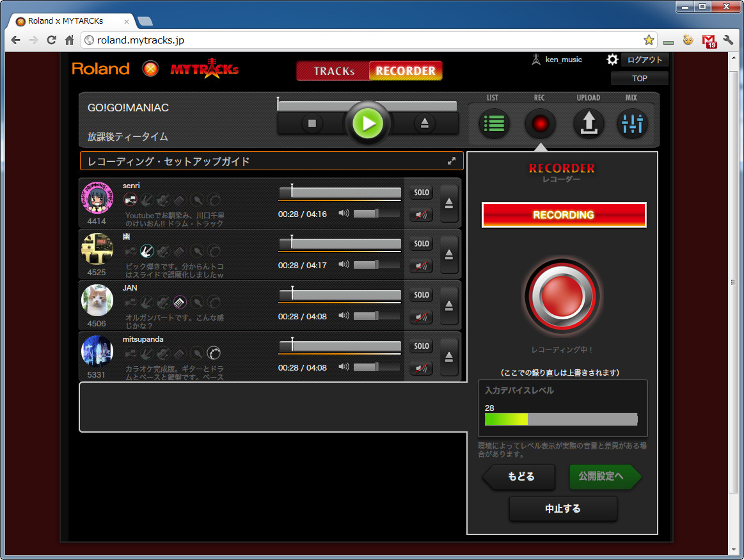Open the Chrome wrench menu
Screen dimensions: 744x560
(x=729, y=40)
